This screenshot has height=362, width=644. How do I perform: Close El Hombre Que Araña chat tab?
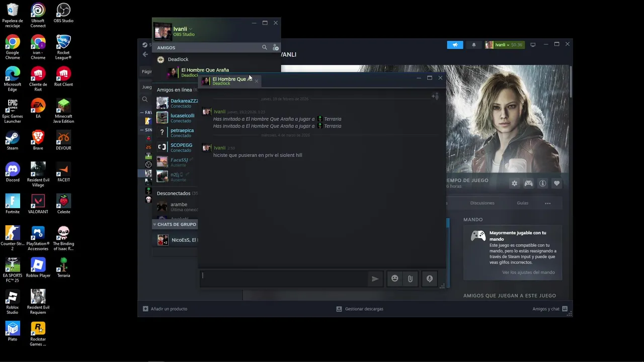(257, 80)
